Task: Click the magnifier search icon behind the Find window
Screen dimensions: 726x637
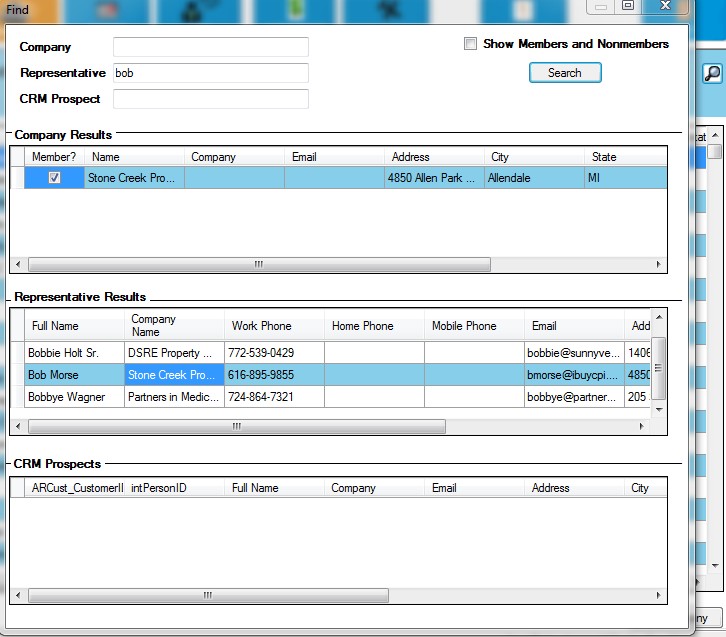Action: [712, 73]
